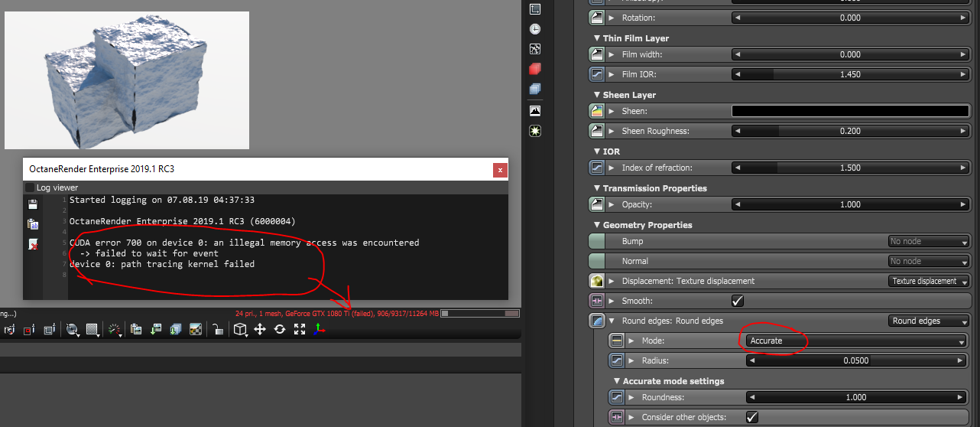Expand the Displacement pin arrow
980x427 pixels.
(612, 281)
